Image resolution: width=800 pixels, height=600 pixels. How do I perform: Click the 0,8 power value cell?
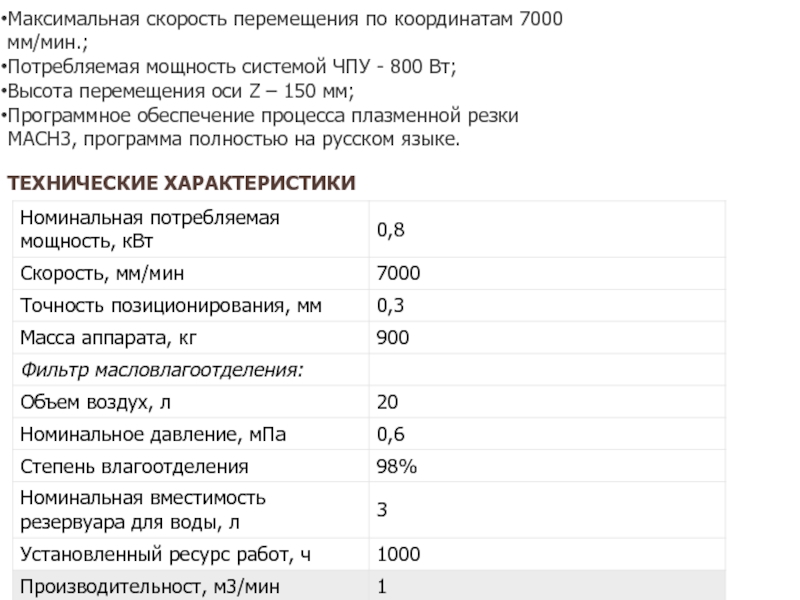(x=547, y=229)
